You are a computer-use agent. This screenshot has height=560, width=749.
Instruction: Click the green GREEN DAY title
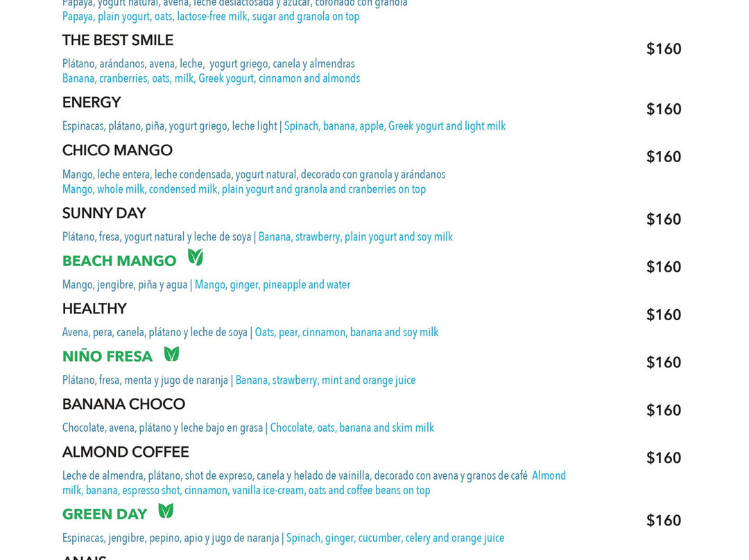(x=105, y=514)
